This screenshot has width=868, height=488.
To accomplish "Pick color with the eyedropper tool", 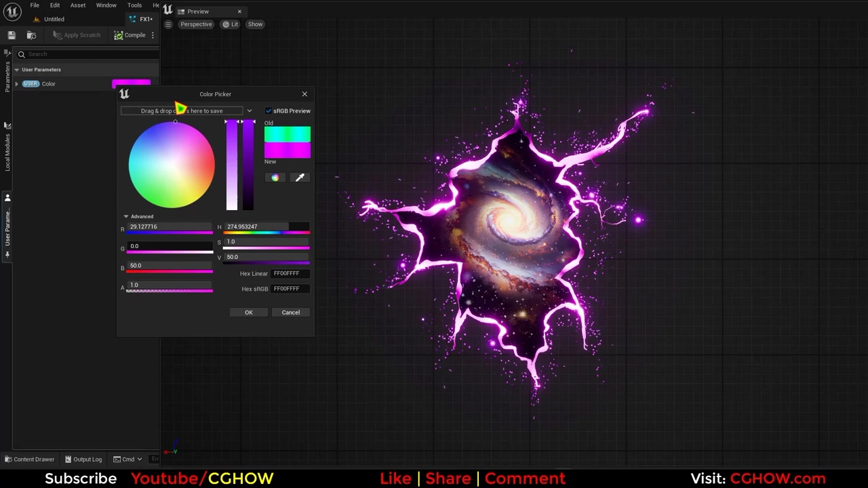I will click(x=300, y=178).
